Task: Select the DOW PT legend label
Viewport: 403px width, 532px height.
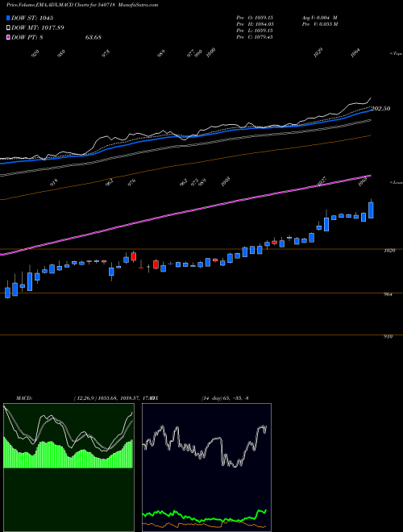Action: coord(27,37)
